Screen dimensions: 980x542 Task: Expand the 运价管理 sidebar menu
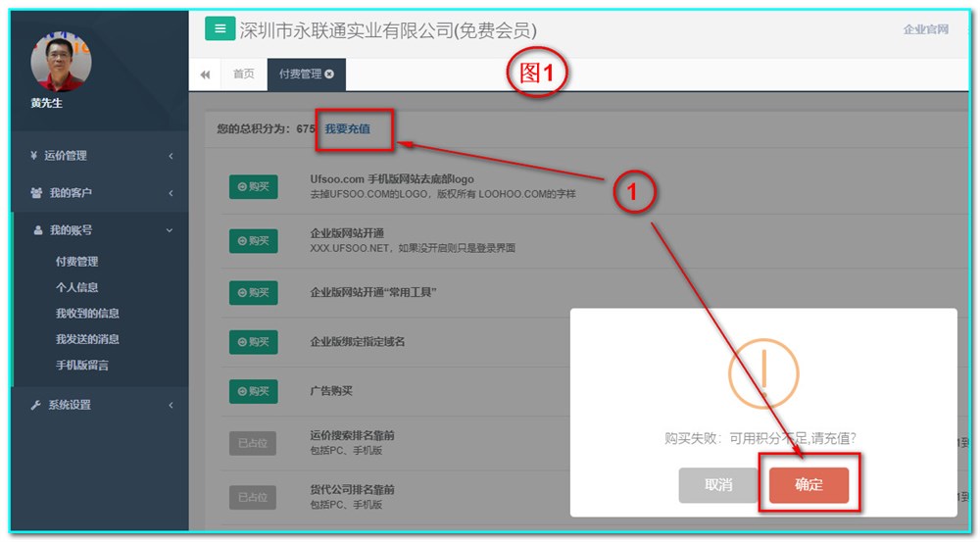point(98,156)
